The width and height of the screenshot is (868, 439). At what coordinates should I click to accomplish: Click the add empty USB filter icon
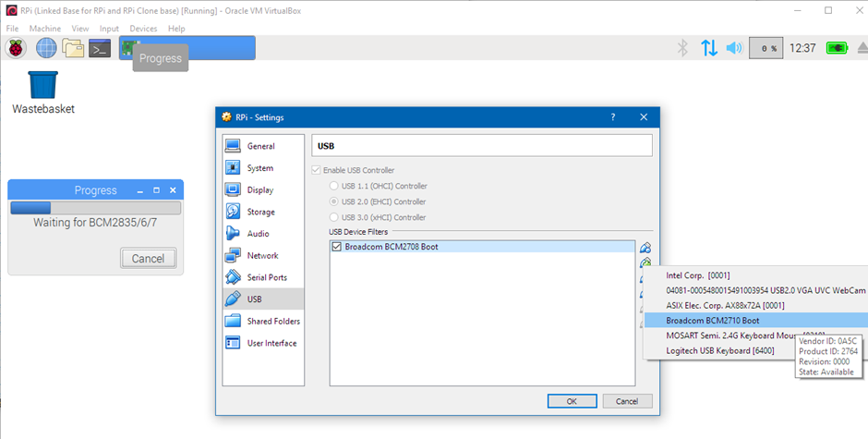point(645,248)
